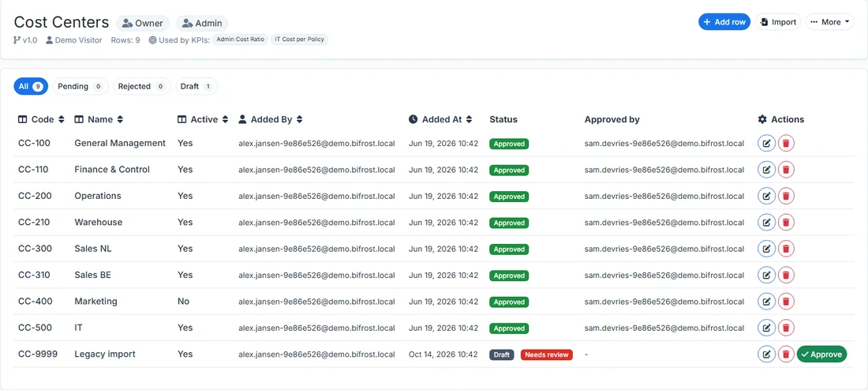Screen dimensions: 868x390
Task: Click the 'No' active value for Marketing
Action: pos(183,302)
